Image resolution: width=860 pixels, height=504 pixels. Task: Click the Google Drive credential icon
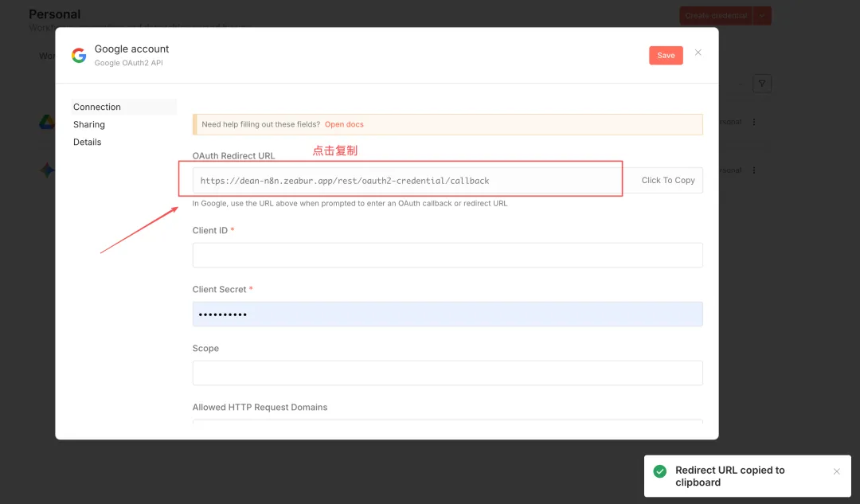click(x=47, y=122)
